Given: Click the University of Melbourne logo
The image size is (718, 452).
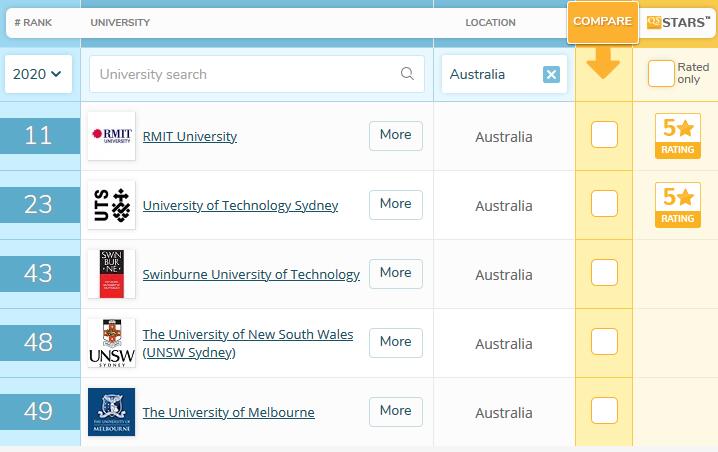Looking at the screenshot, I should 111,412.
